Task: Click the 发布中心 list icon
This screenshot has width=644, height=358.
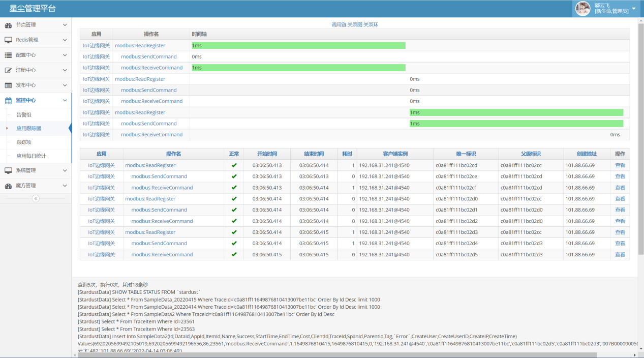Action: click(x=8, y=85)
